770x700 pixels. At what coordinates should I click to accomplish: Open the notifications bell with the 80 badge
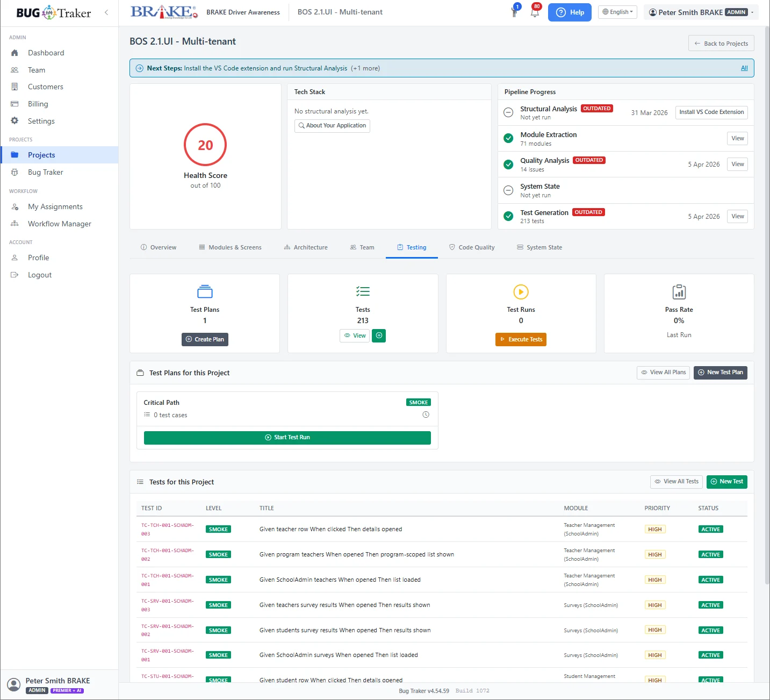click(x=535, y=12)
